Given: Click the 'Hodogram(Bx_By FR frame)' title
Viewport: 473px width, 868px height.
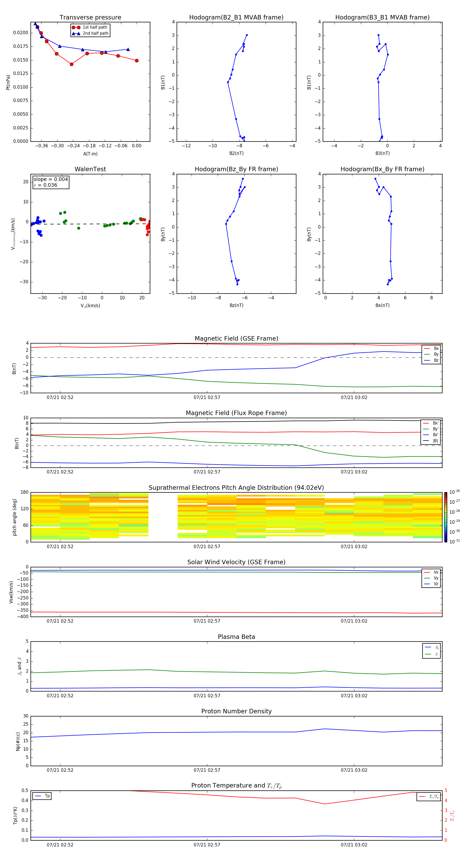Looking at the screenshot, I should point(382,169).
